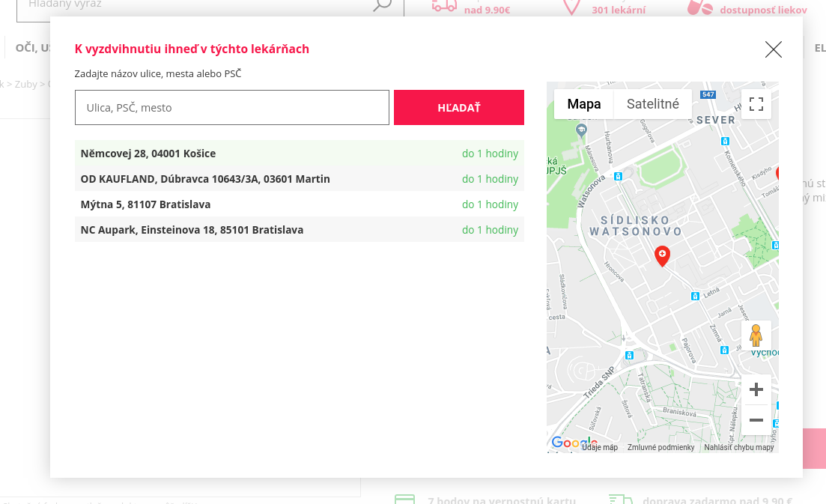Click the bus stop icon near Zimná
Image resolution: width=826 pixels, height=504 pixels.
pyautogui.click(x=725, y=350)
